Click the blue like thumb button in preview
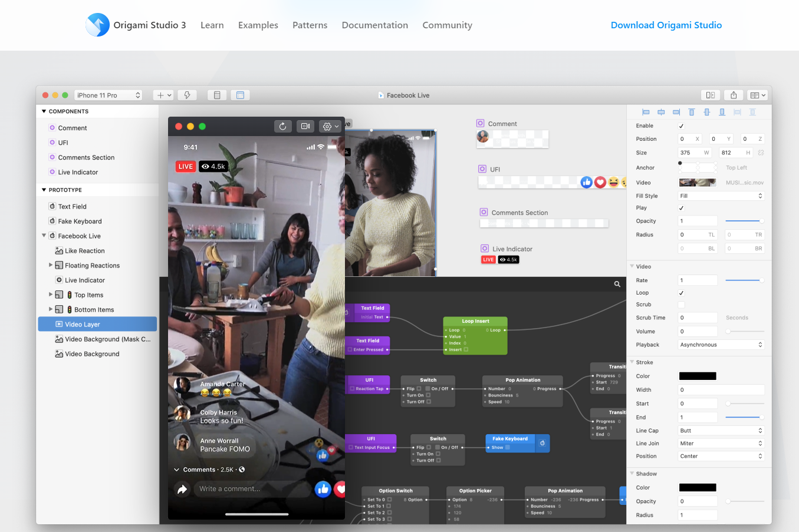This screenshot has width=799, height=532. [x=323, y=489]
